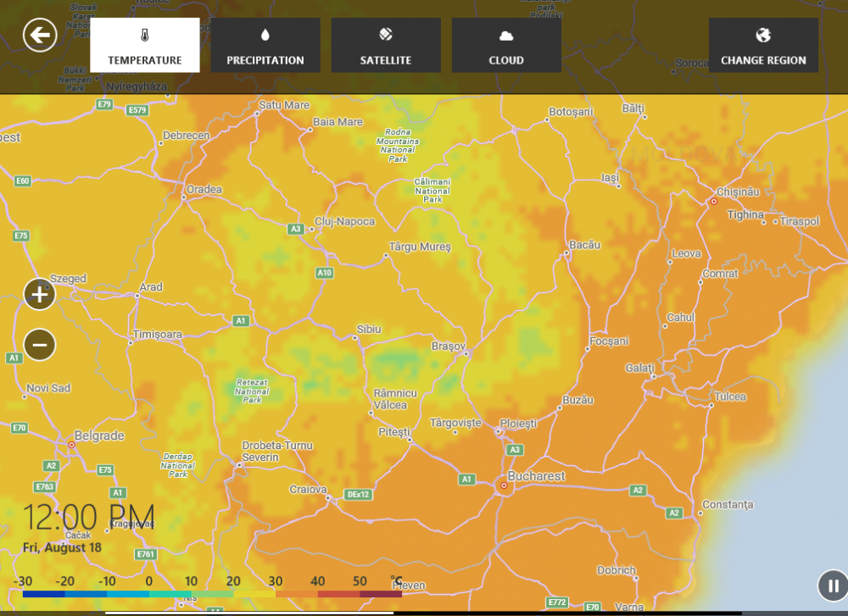This screenshot has width=848, height=616.
Task: Zoom out using the minus icon
Action: tap(39, 345)
